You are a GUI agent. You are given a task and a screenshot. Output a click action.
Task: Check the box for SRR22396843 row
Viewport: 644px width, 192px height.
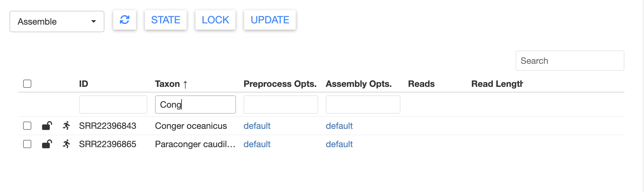coord(27,126)
